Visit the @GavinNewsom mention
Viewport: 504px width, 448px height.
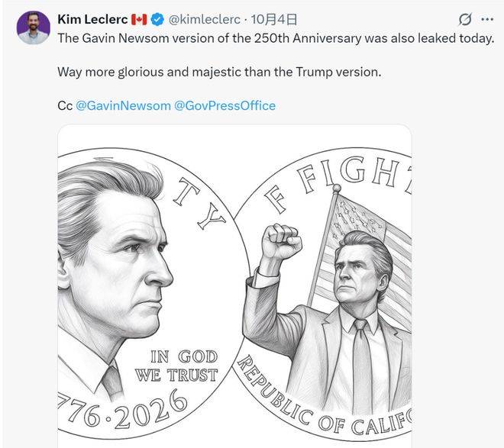click(x=124, y=105)
